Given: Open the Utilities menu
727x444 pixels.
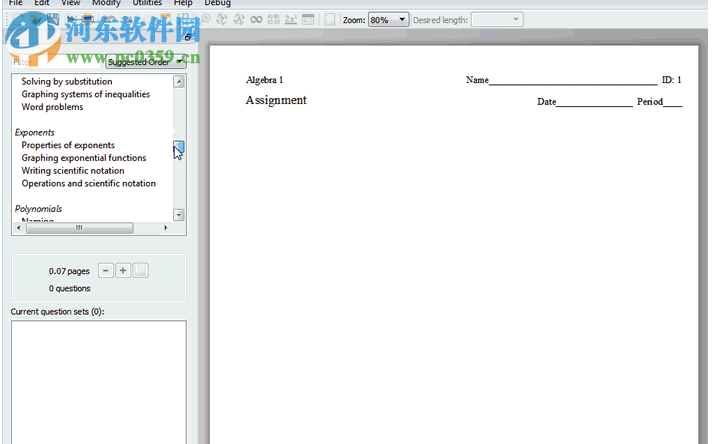Looking at the screenshot, I should point(147,3).
